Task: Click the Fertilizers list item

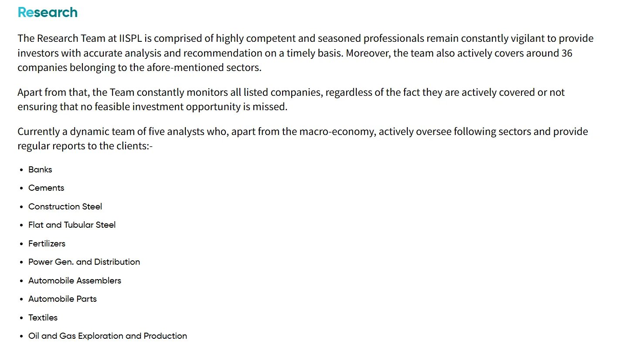Action: [x=47, y=243]
